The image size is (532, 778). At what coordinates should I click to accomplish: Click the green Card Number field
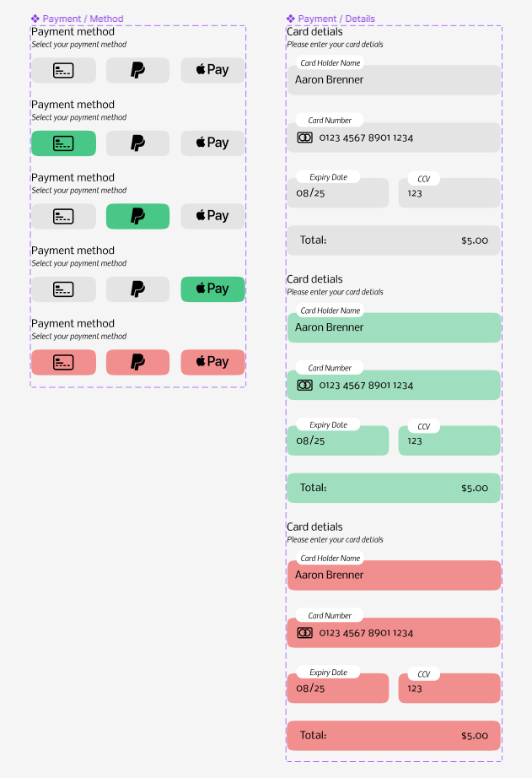click(395, 385)
